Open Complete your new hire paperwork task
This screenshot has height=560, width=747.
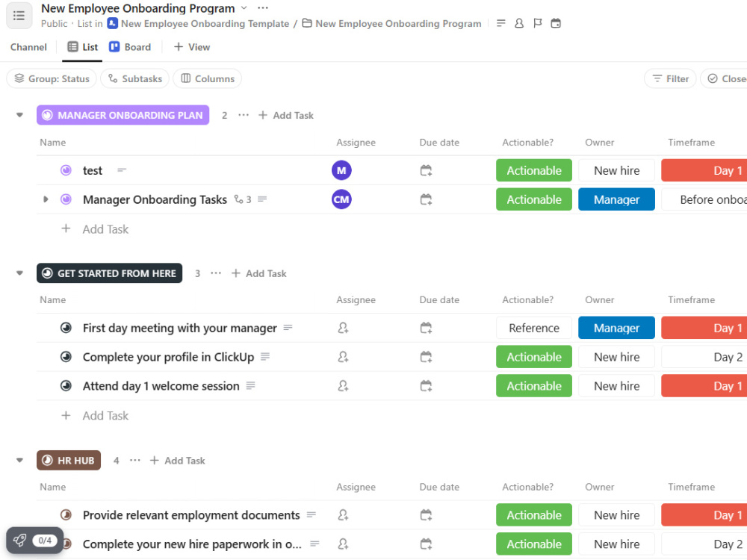[x=192, y=544]
